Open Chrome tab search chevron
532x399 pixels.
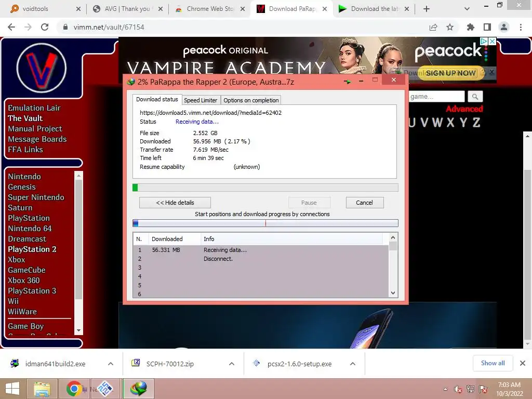tap(467, 9)
